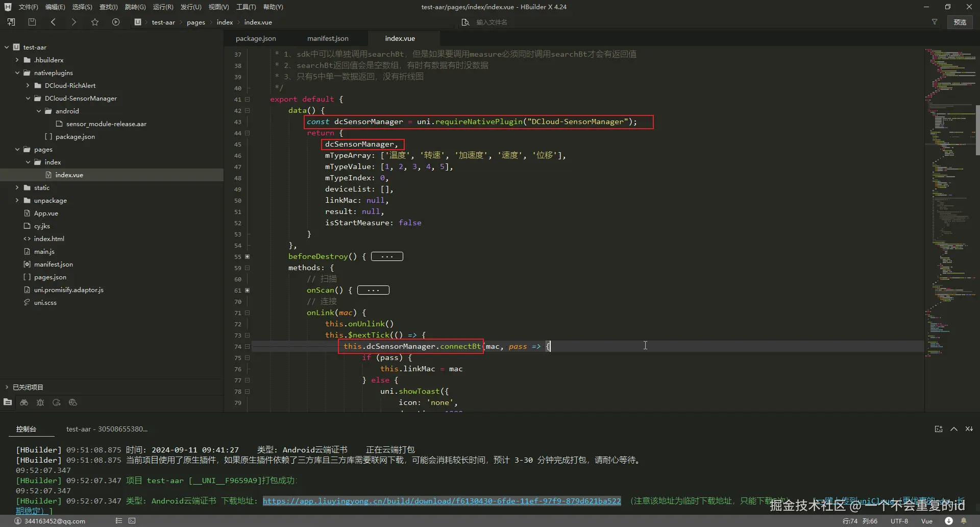Click the notification bell in status bar
980x527 pixels.
[964, 521]
